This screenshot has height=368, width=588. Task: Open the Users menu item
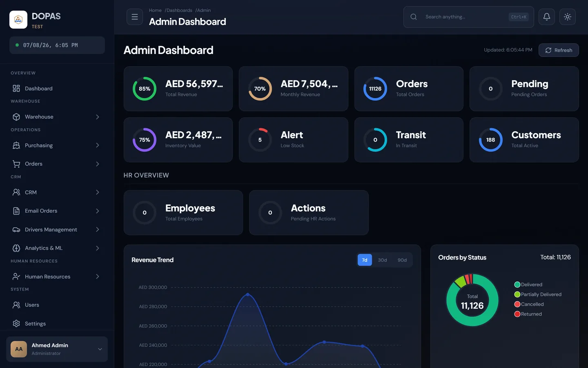point(57,305)
